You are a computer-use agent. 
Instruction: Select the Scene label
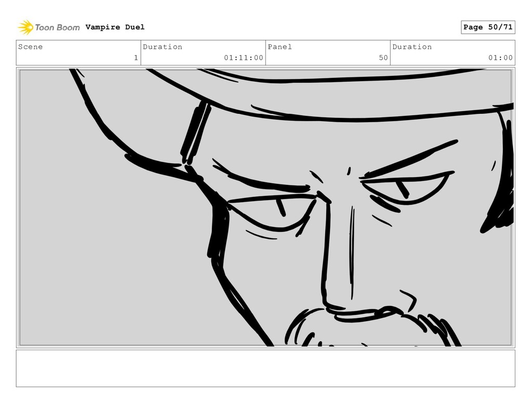pyautogui.click(x=31, y=47)
